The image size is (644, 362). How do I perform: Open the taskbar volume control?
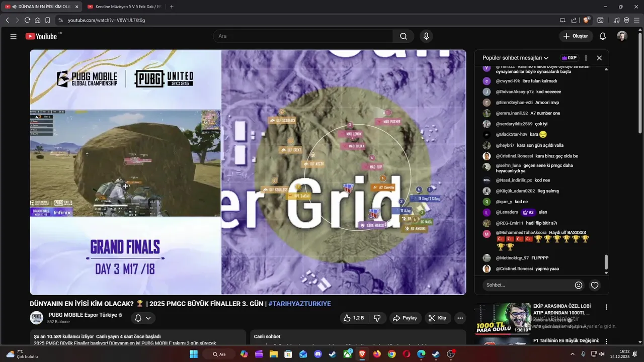(x=602, y=354)
